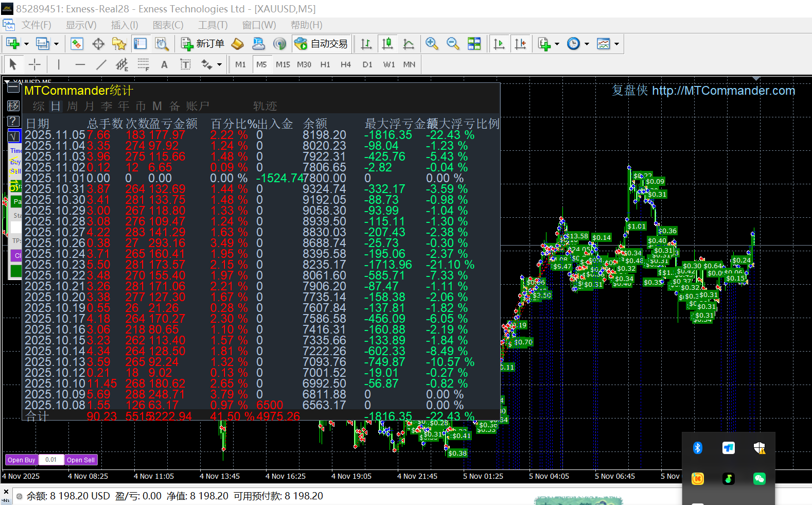The width and height of the screenshot is (812, 505).
Task: Zoom in on the chart
Action: [x=432, y=44]
